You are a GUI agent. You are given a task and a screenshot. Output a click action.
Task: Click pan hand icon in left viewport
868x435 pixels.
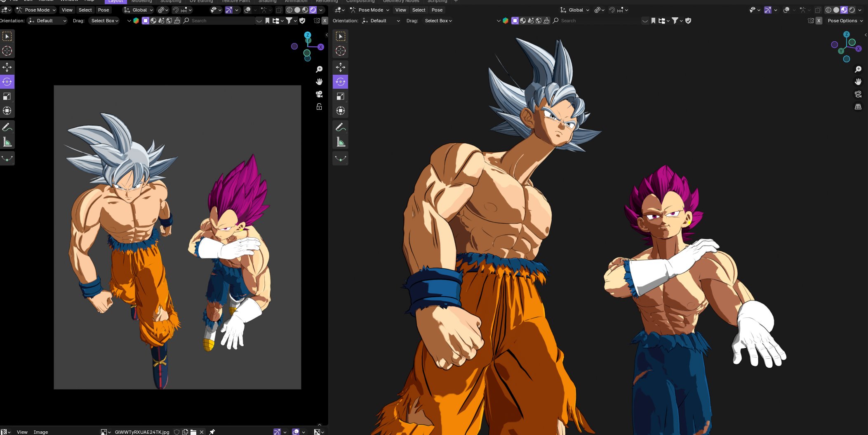click(x=319, y=82)
